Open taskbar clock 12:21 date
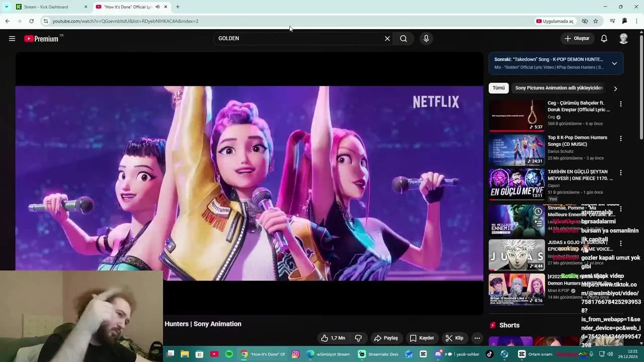Viewport: 644px width, 362px height. point(628,354)
